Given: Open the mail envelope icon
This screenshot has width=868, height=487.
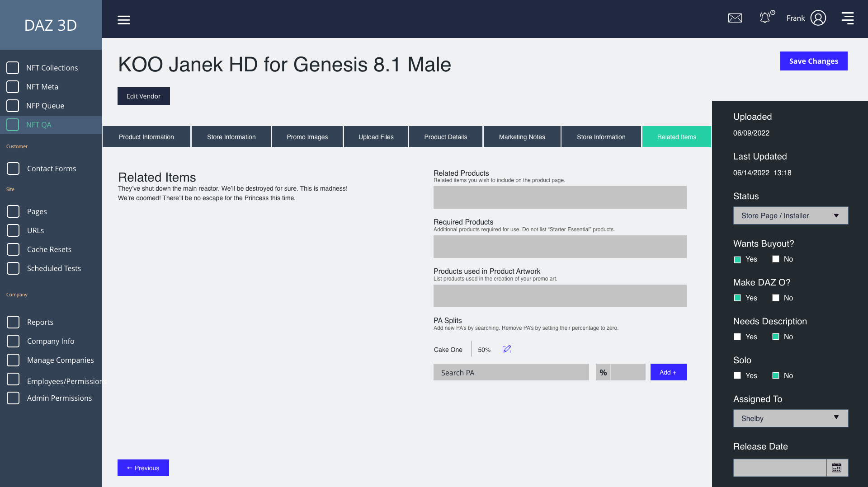Looking at the screenshot, I should tap(735, 18).
